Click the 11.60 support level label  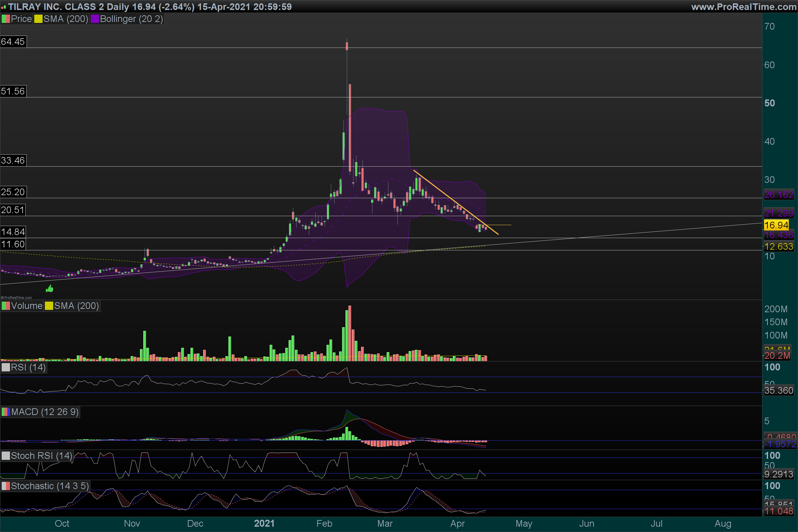click(13, 244)
